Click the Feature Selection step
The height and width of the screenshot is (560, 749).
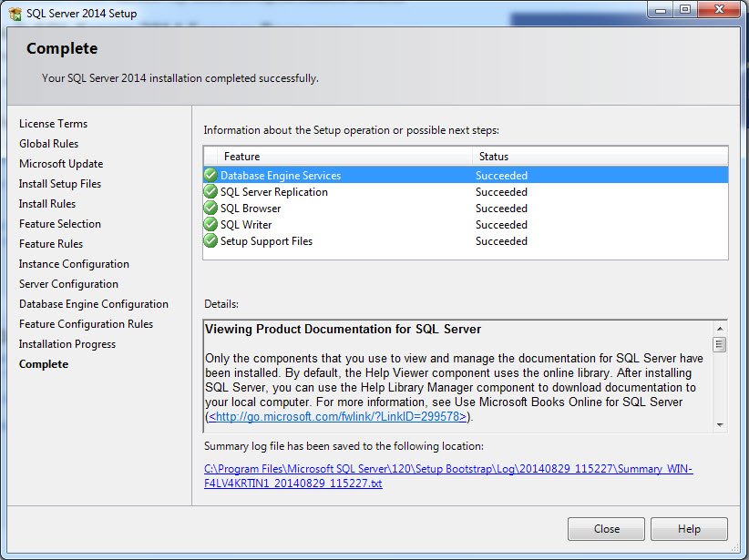[x=60, y=224]
